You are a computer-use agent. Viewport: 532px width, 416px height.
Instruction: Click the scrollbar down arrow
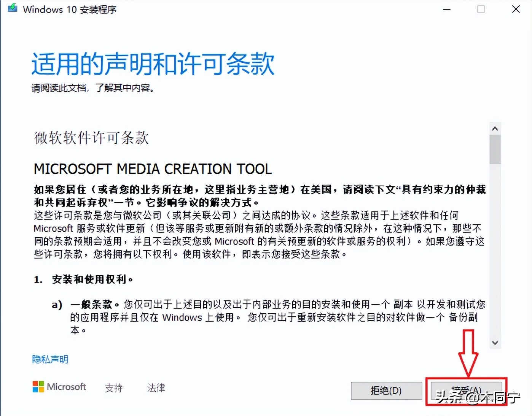tap(495, 342)
